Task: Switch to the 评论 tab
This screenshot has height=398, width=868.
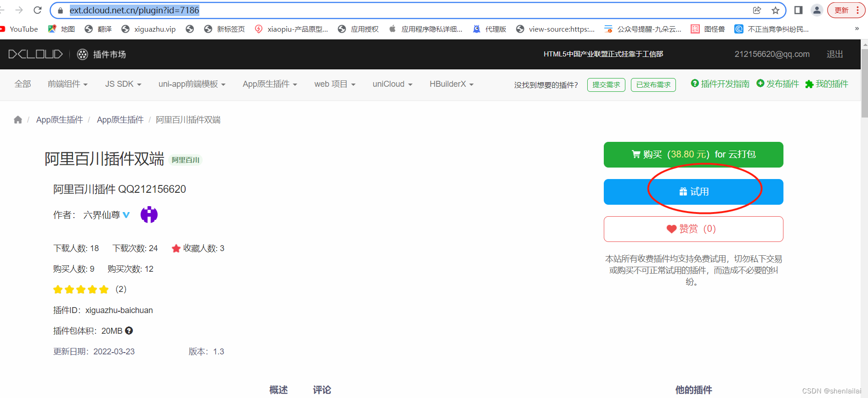Action: (x=322, y=390)
